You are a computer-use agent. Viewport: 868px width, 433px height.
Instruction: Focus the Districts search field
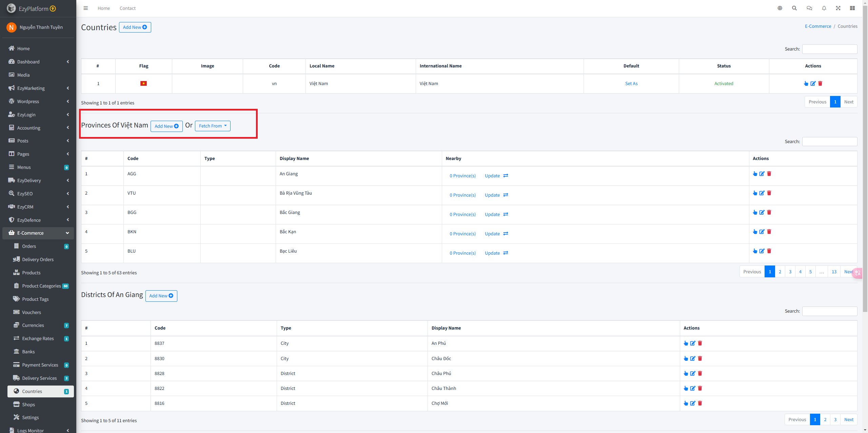[830, 311]
